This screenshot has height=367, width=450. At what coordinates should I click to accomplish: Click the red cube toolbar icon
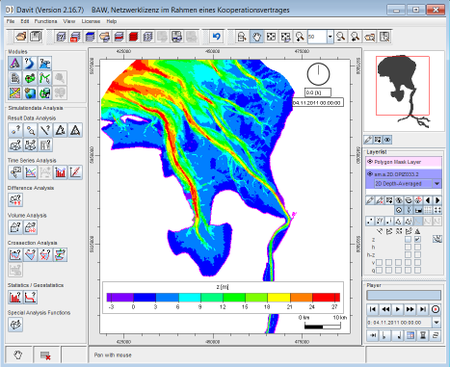click(x=133, y=37)
